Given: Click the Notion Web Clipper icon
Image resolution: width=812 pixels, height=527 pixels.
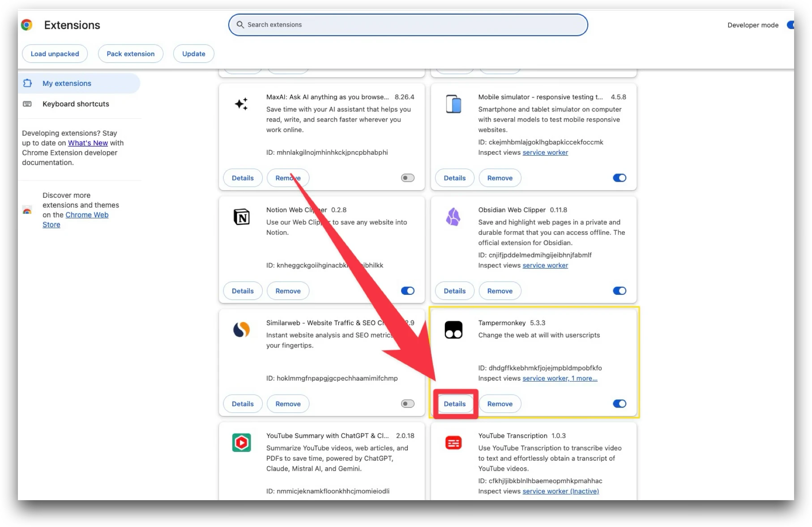Looking at the screenshot, I should pos(242,217).
